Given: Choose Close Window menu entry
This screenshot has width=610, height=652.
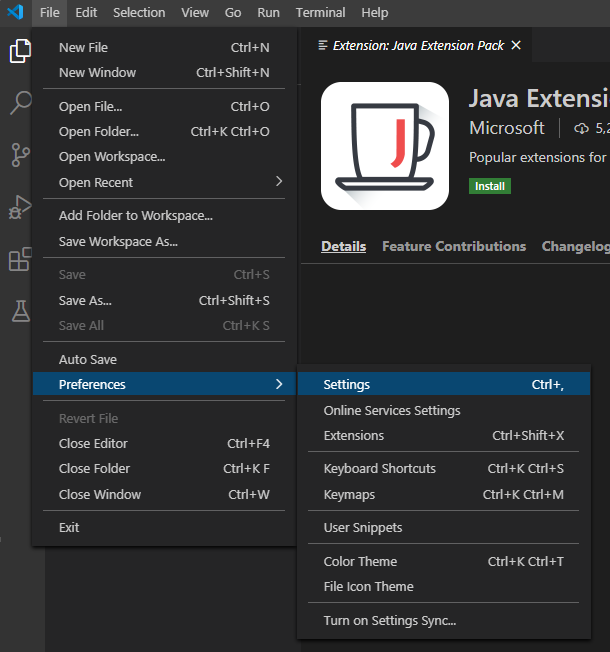Looking at the screenshot, I should point(164,494).
